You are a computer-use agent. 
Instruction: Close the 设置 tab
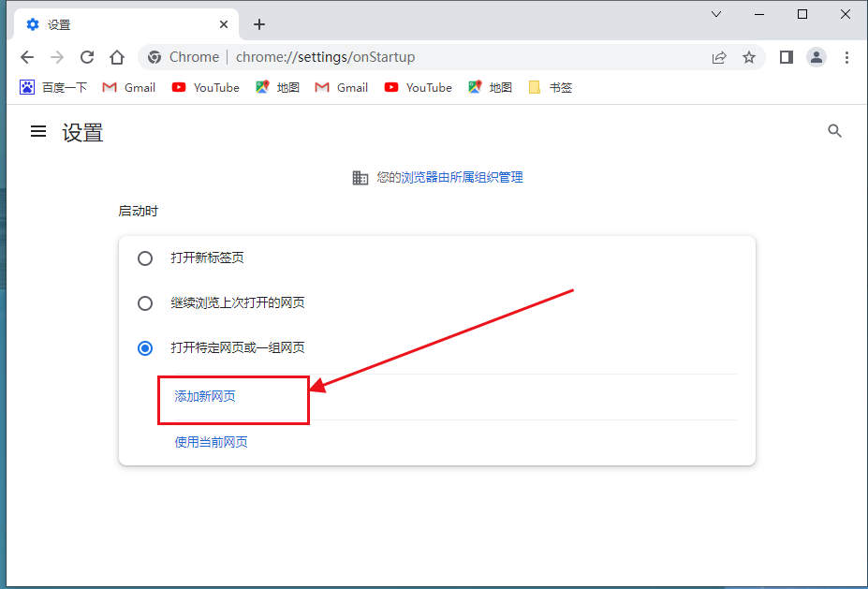(224, 24)
